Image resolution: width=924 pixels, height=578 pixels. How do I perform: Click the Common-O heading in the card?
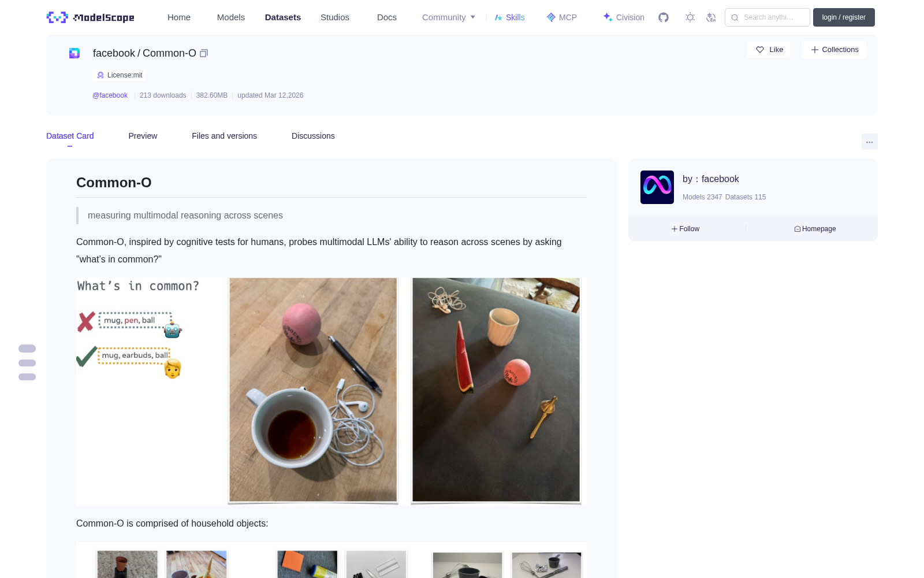click(114, 183)
